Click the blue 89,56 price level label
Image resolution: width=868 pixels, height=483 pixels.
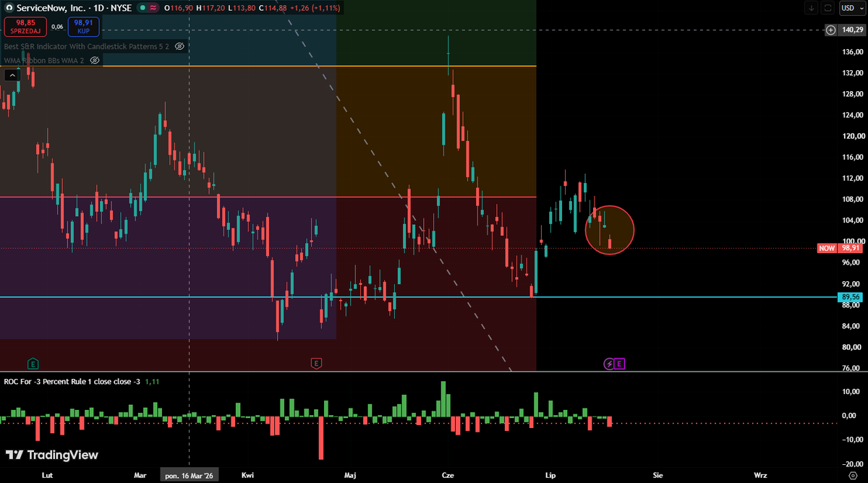851,296
